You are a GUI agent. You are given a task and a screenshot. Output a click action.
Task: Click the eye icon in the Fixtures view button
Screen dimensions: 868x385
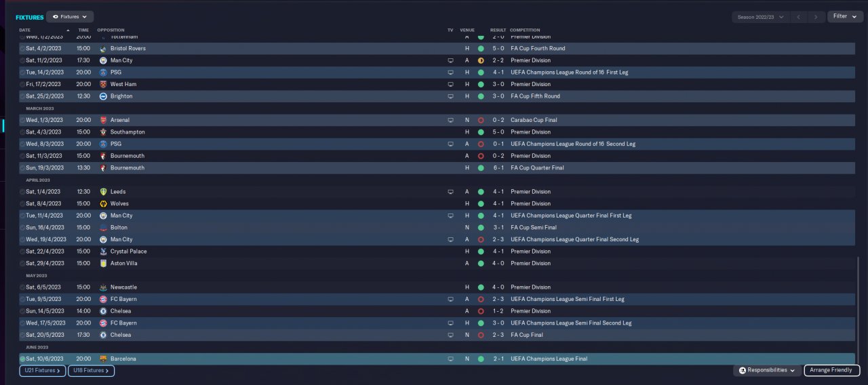click(56, 16)
